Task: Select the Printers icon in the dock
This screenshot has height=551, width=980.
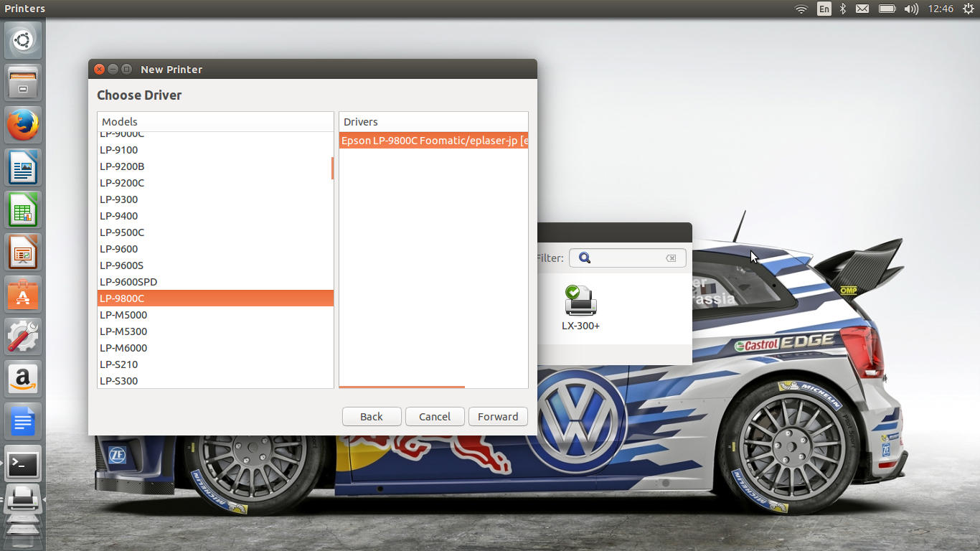Action: click(23, 500)
